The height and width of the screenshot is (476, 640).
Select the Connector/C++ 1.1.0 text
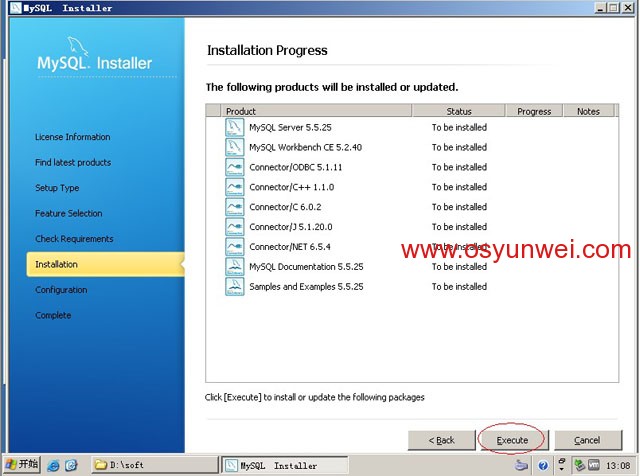coord(292,187)
